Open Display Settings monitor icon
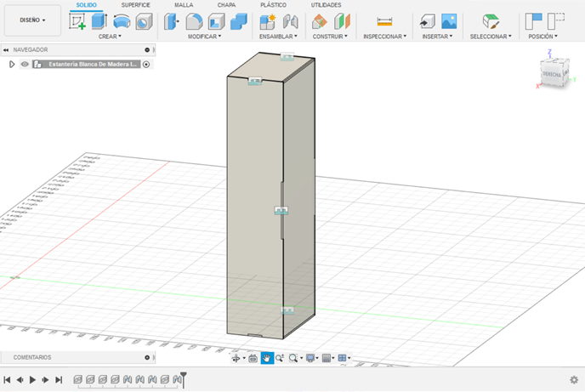Screen dimensions: 585x392 [x=310, y=359]
